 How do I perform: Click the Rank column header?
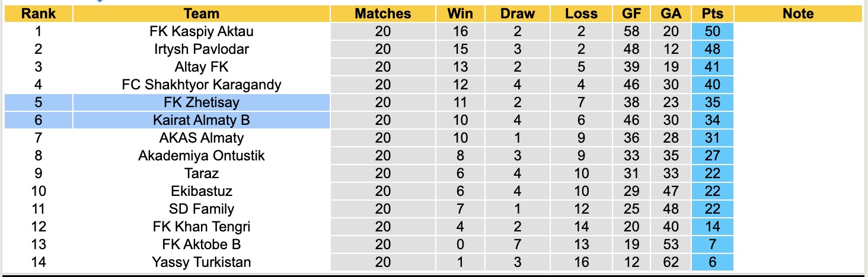(39, 14)
